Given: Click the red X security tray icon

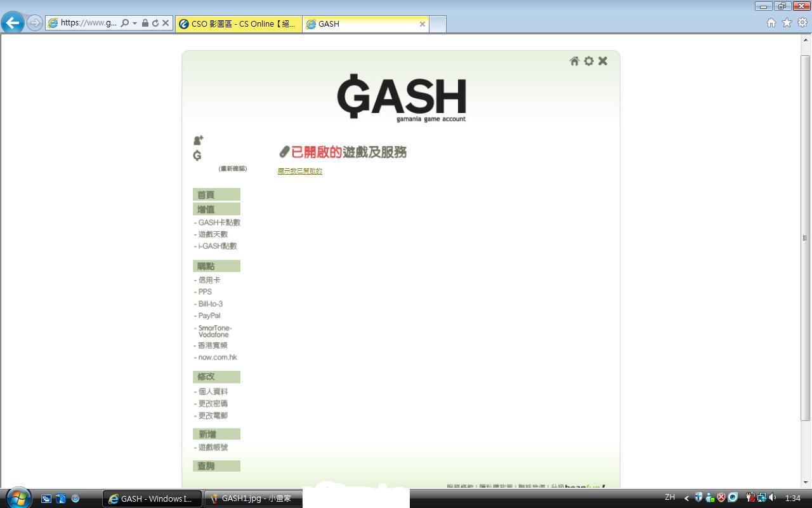Looking at the screenshot, I should pyautogui.click(x=721, y=497).
